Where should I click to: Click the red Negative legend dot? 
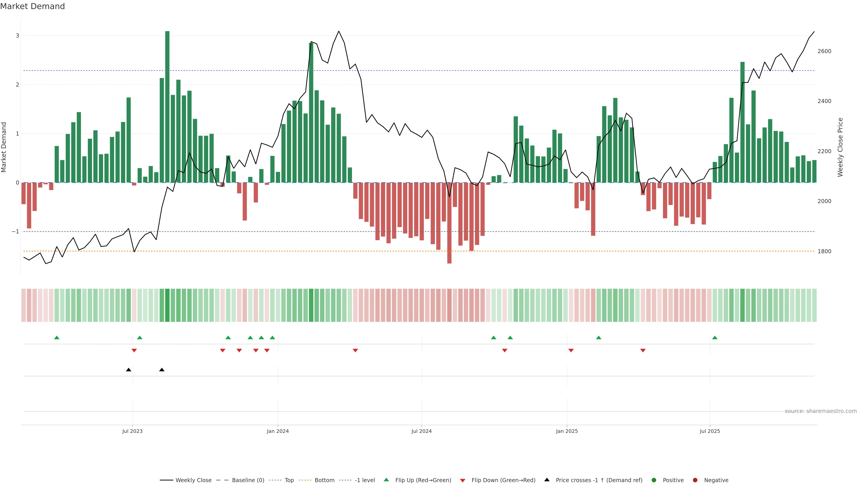(695, 480)
